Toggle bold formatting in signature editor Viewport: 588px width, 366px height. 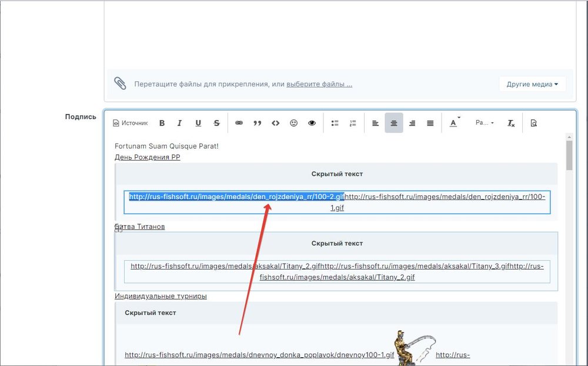click(x=162, y=123)
